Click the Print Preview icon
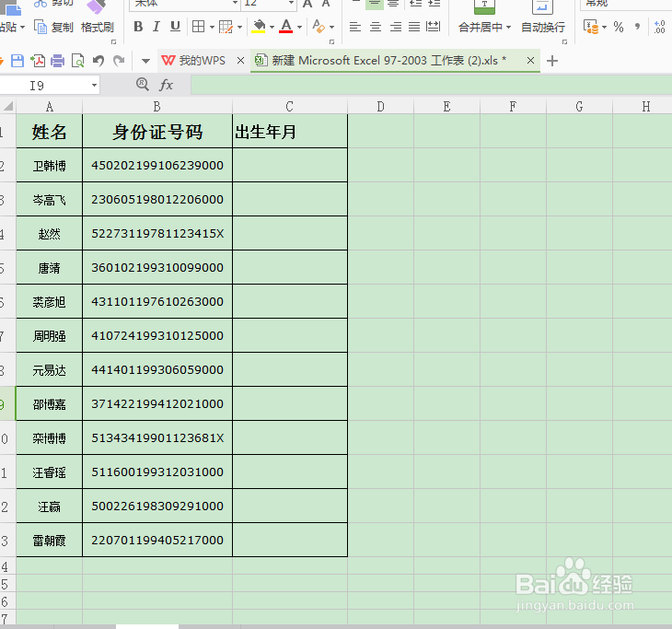672x629 pixels. pyautogui.click(x=78, y=61)
